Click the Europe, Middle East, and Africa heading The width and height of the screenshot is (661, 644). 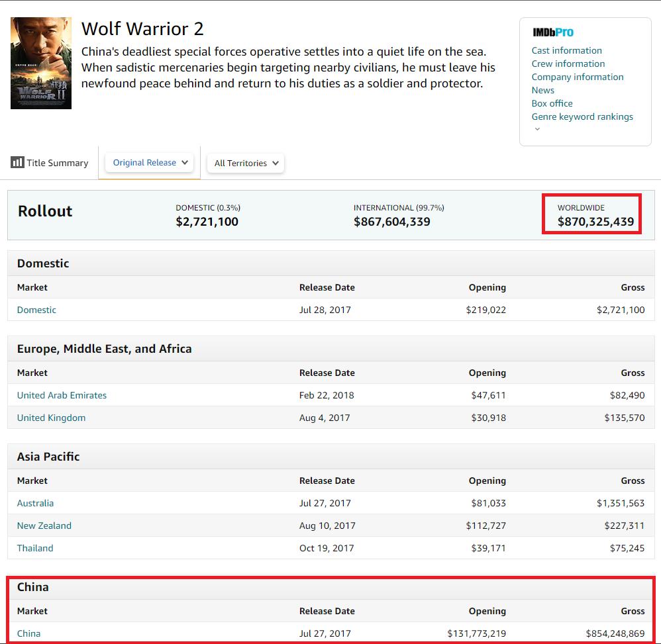pos(104,349)
